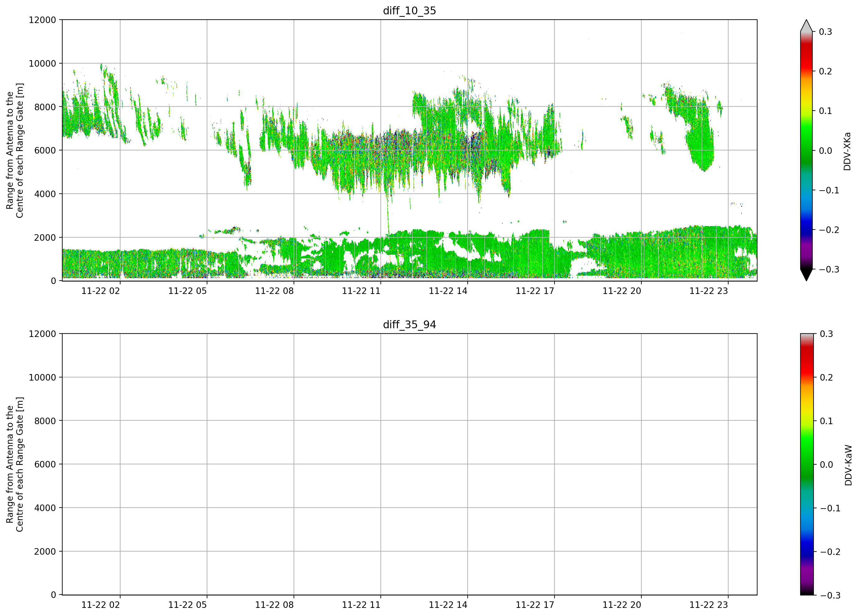
Task: Click the −0.2 tick on DDV-KaW colorbar
Action: (x=830, y=552)
